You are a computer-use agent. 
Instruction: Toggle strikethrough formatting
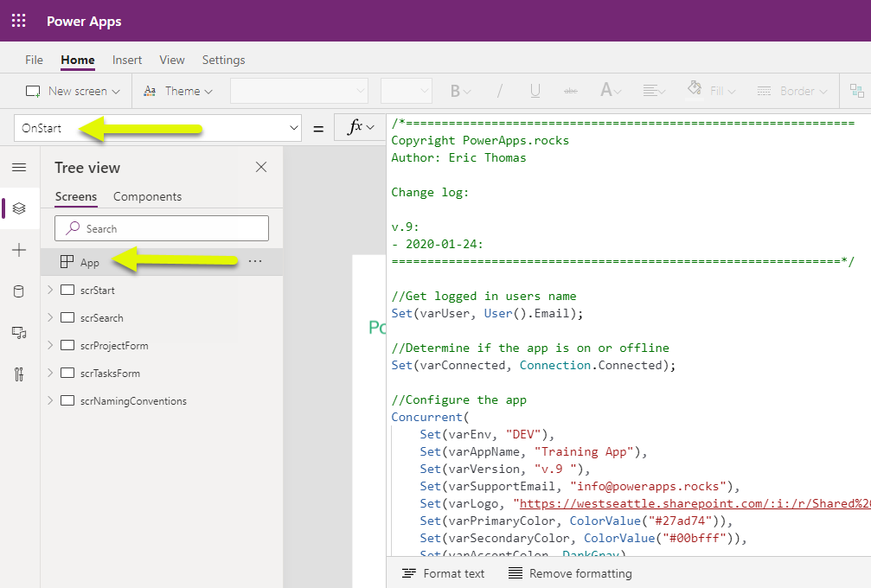pyautogui.click(x=571, y=91)
